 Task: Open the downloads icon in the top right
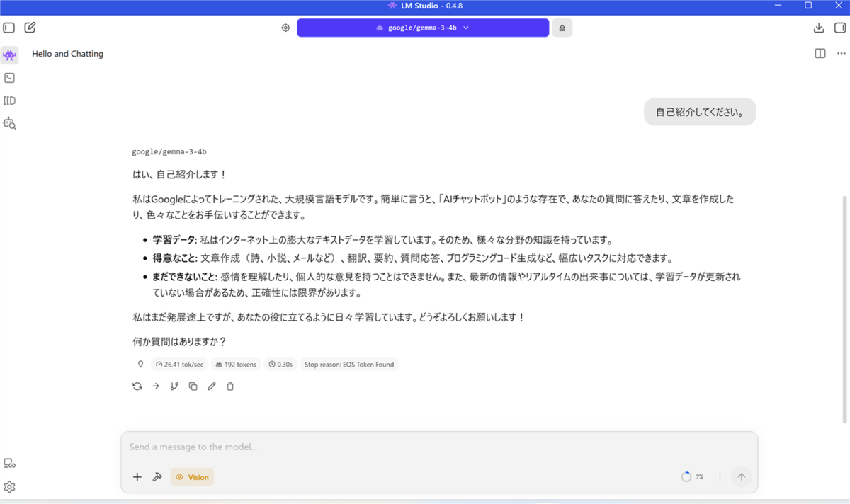819,28
